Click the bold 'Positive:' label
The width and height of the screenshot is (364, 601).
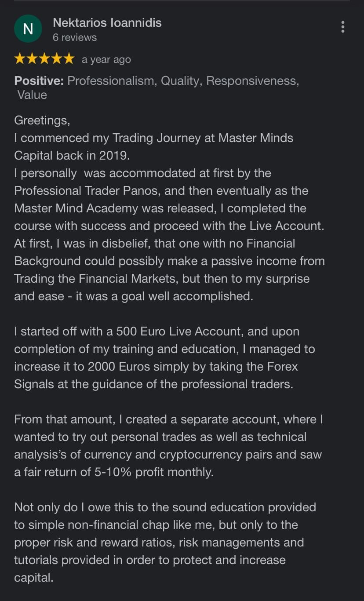point(39,81)
